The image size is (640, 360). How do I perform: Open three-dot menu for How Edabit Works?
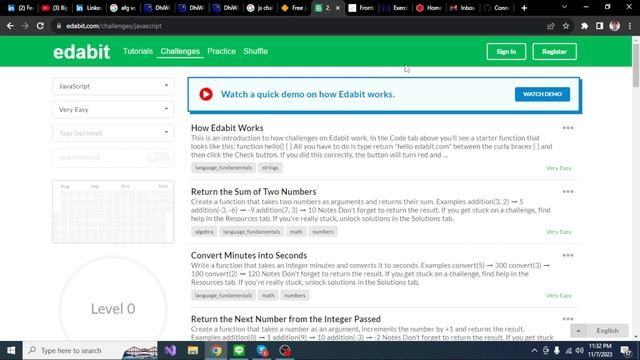click(x=568, y=128)
